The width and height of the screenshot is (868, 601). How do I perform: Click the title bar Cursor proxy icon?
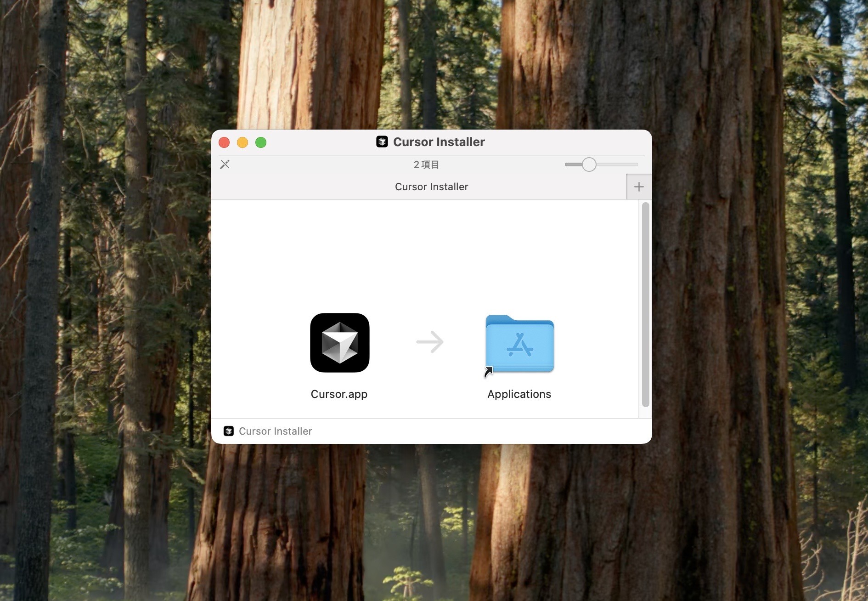tap(382, 142)
